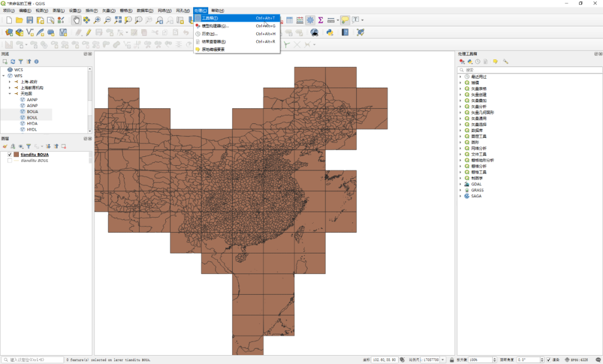Screen dimensions: 603x364
Task: Open project with the yellow folder icon
Action: 19,20
